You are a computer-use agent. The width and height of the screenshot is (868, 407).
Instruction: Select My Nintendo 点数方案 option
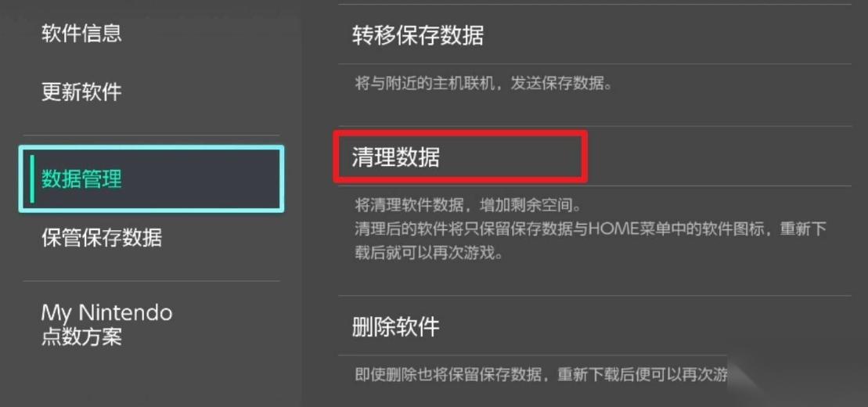coord(106,325)
